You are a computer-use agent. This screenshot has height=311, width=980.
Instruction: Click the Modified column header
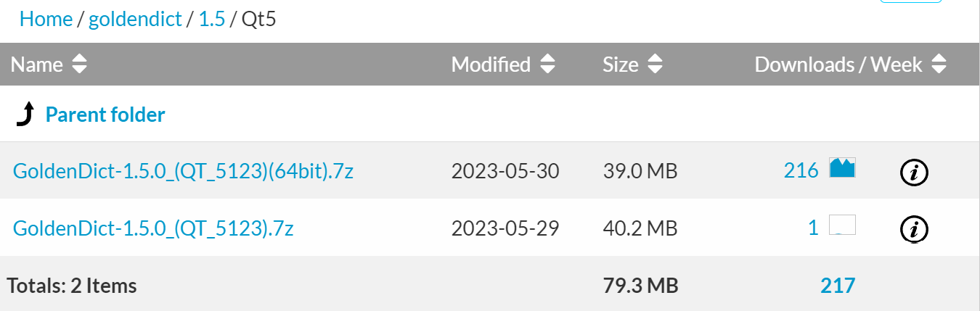(x=491, y=65)
